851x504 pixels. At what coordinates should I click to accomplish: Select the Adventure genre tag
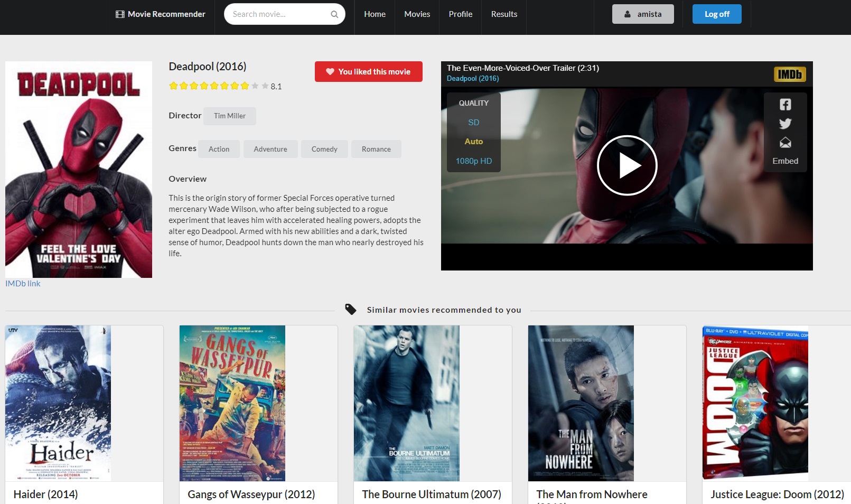point(270,149)
